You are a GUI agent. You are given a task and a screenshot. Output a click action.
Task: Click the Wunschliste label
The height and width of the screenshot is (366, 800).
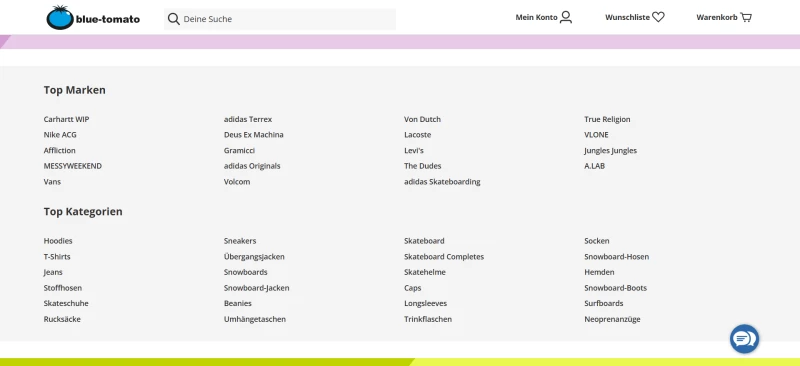628,17
